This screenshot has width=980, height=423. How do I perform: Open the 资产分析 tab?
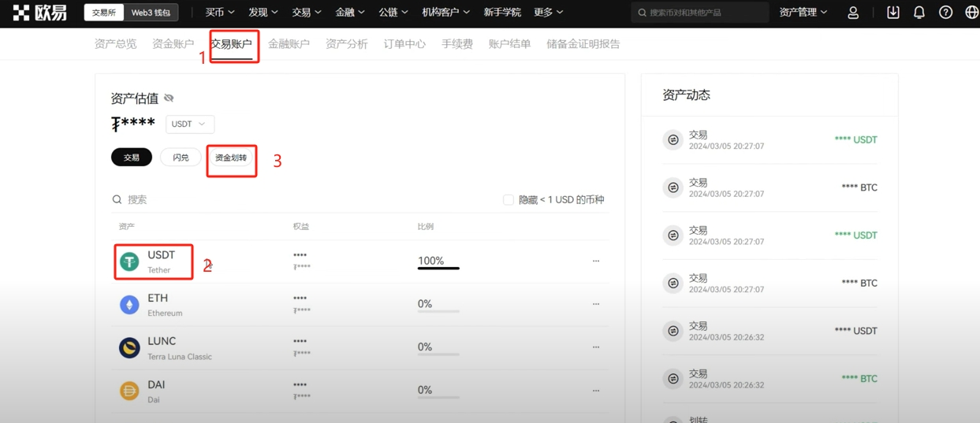(x=347, y=44)
